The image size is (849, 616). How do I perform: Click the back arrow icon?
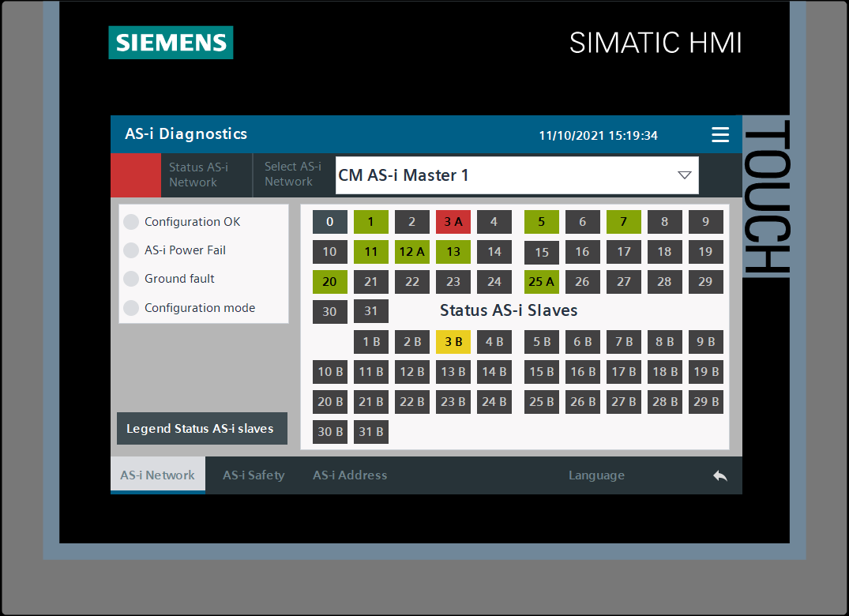coord(719,475)
